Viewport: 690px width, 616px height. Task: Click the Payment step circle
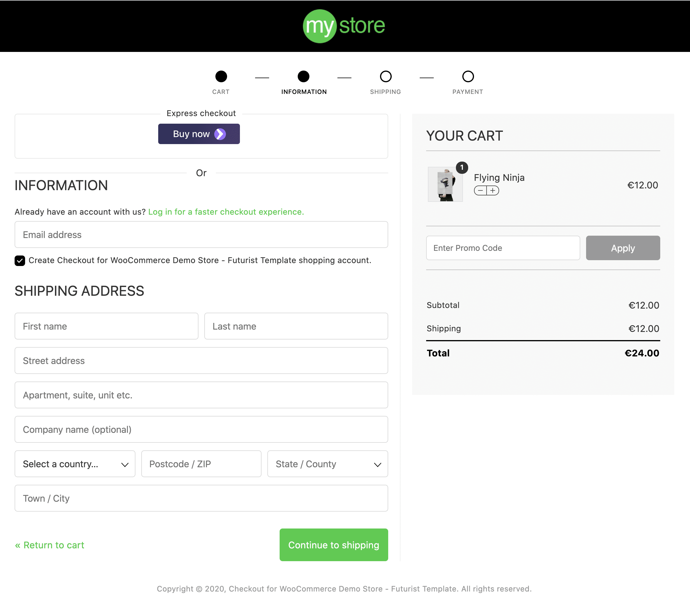pos(468,76)
